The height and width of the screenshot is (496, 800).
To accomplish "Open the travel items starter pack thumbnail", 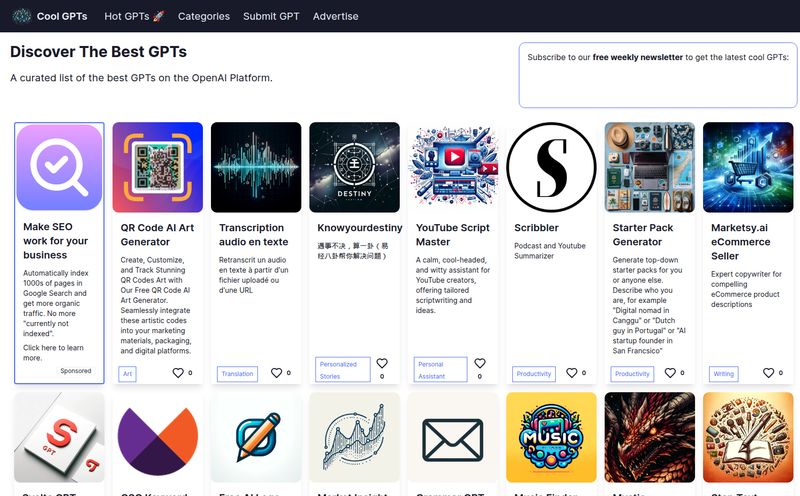I will tap(649, 167).
